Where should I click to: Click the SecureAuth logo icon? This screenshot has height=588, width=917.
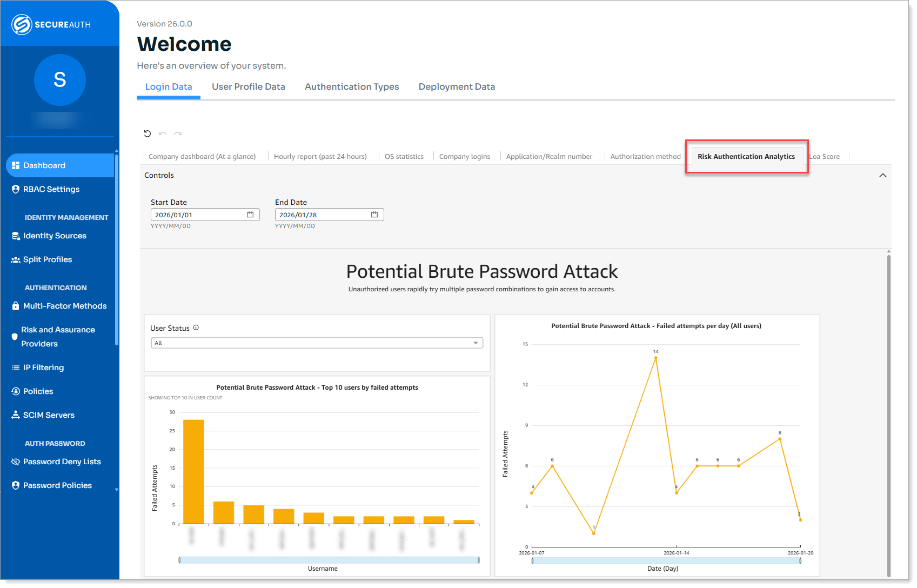point(22,24)
